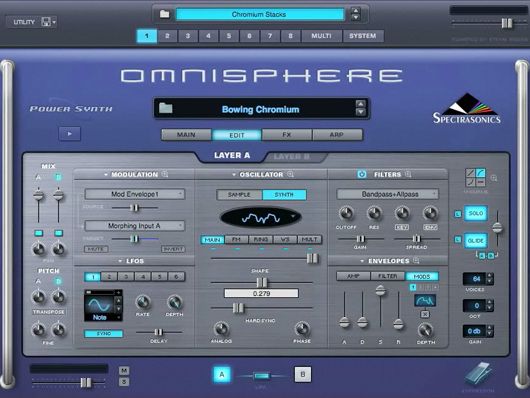Open the Mod Envelope1 source dropdown
Screen dimensions: 530x398
pos(135,194)
